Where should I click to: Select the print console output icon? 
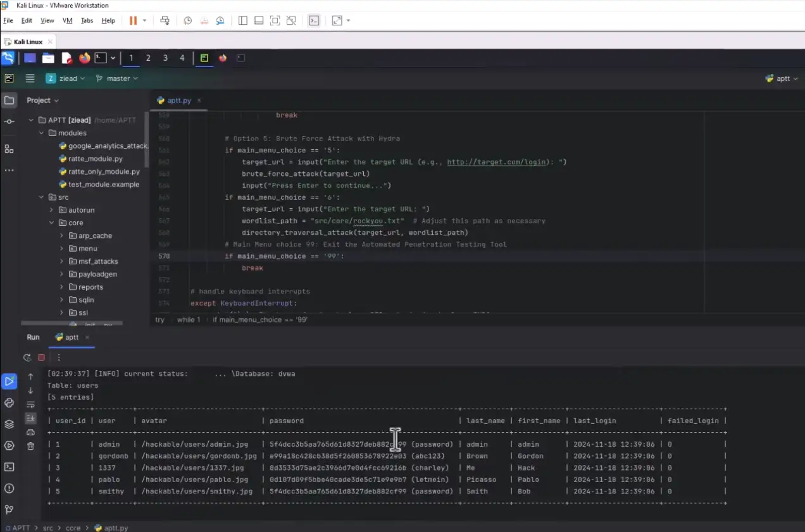(x=31, y=432)
